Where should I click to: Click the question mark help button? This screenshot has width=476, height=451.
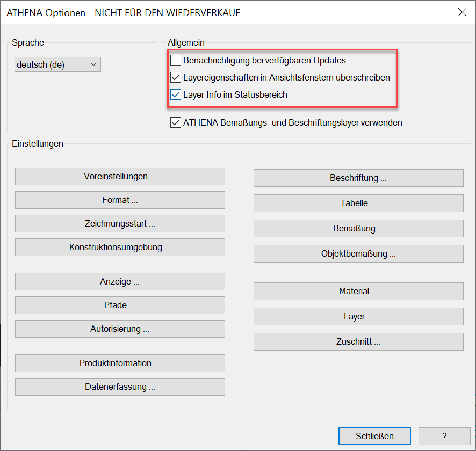(x=444, y=436)
